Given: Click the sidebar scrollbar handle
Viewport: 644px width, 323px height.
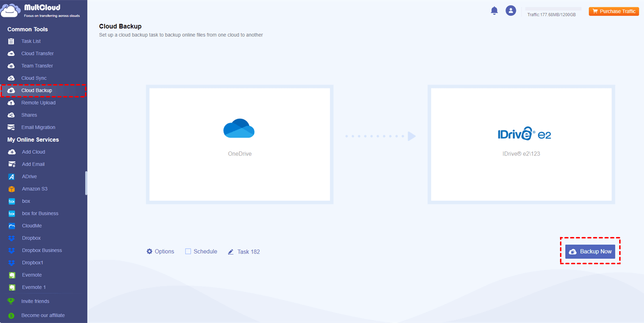Looking at the screenshot, I should pyautogui.click(x=86, y=183).
